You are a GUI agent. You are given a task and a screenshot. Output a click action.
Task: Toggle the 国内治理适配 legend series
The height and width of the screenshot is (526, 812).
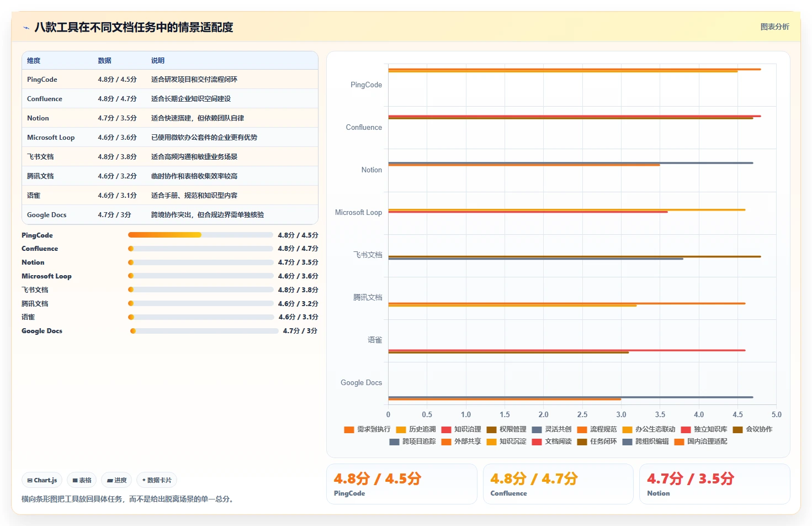700,441
